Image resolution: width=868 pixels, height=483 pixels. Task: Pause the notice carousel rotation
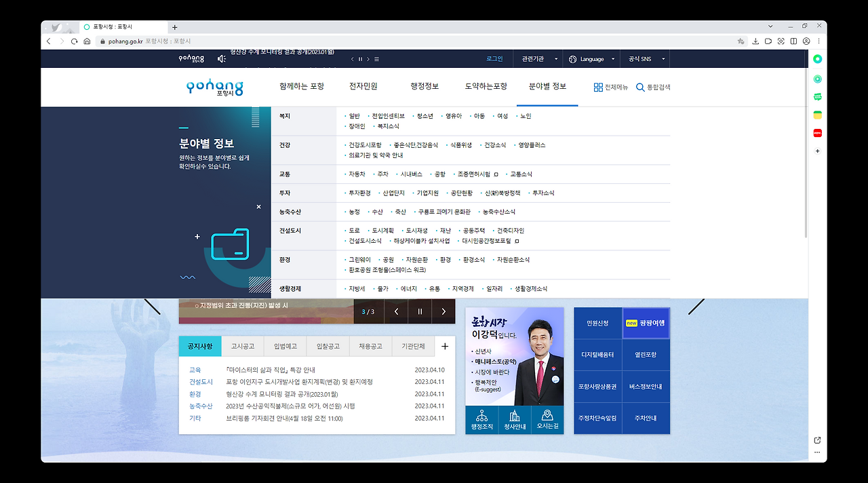[420, 311]
